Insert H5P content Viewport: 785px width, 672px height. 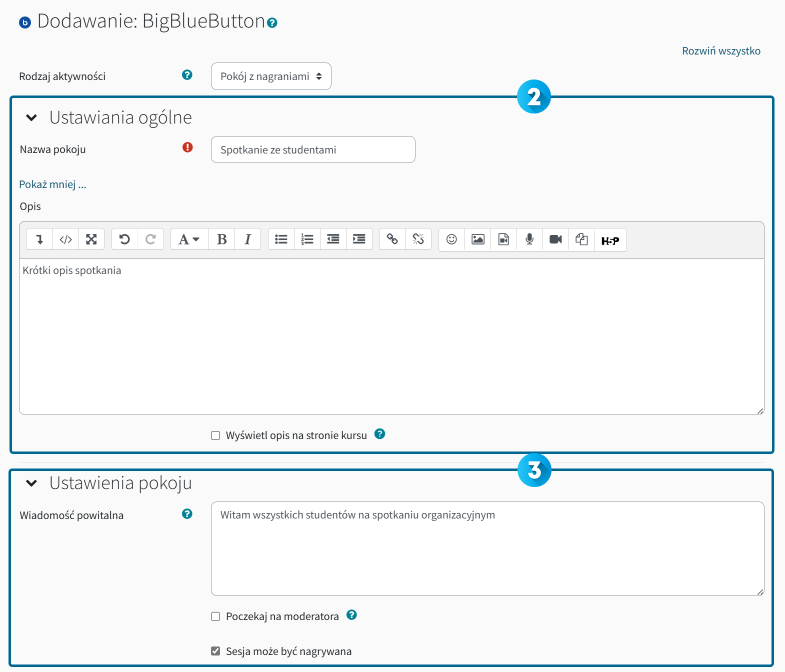coord(610,240)
